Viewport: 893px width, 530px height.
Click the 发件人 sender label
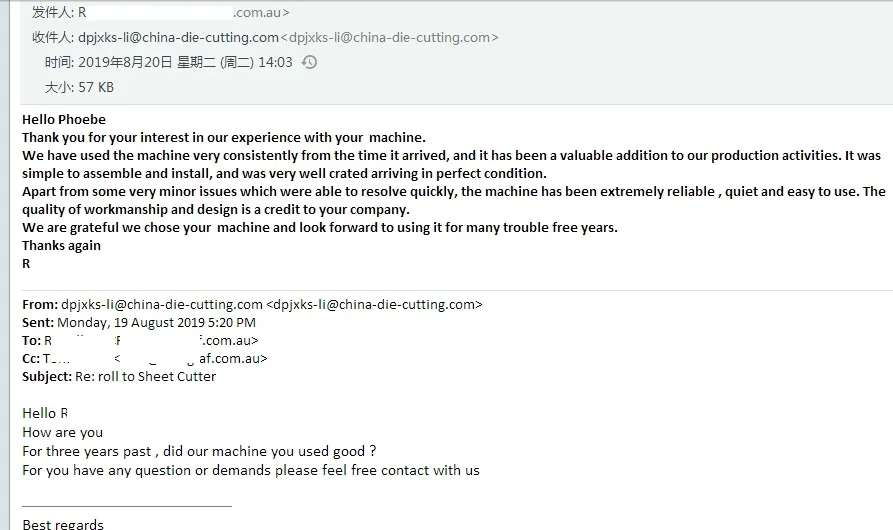(x=52, y=13)
